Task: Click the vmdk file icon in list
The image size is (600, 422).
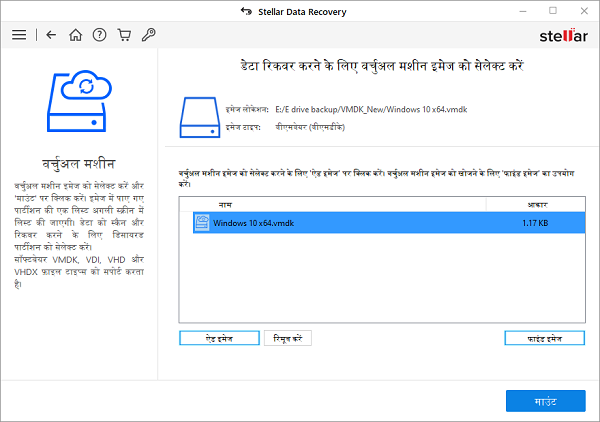Action: click(202, 223)
